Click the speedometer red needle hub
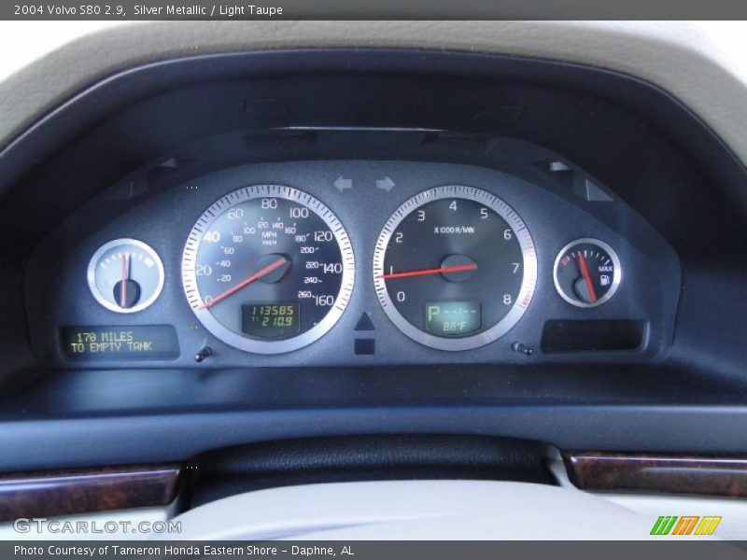 pos(273,268)
